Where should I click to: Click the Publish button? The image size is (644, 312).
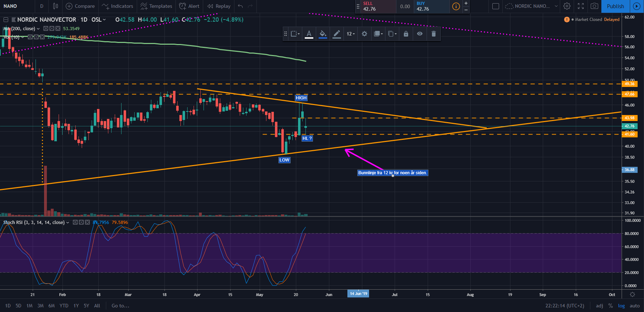[615, 6]
